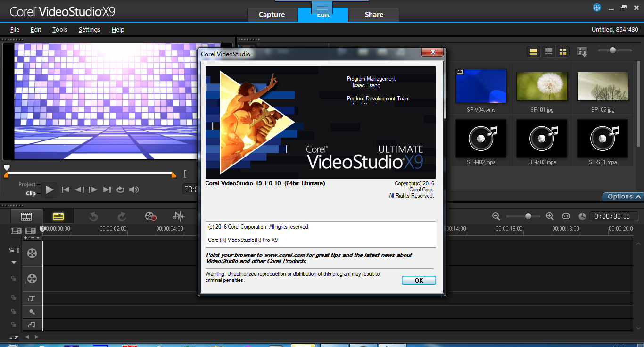Step to the previous frame

click(79, 190)
